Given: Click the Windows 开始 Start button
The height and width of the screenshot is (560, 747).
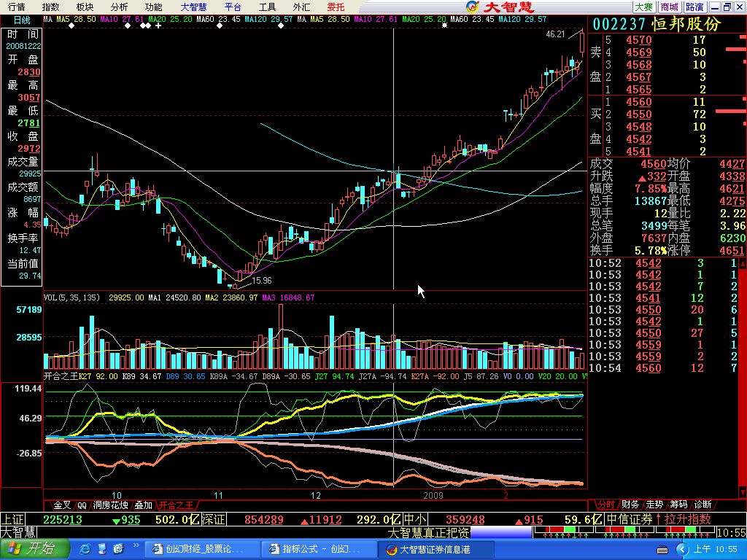Looking at the screenshot, I should point(34,549).
